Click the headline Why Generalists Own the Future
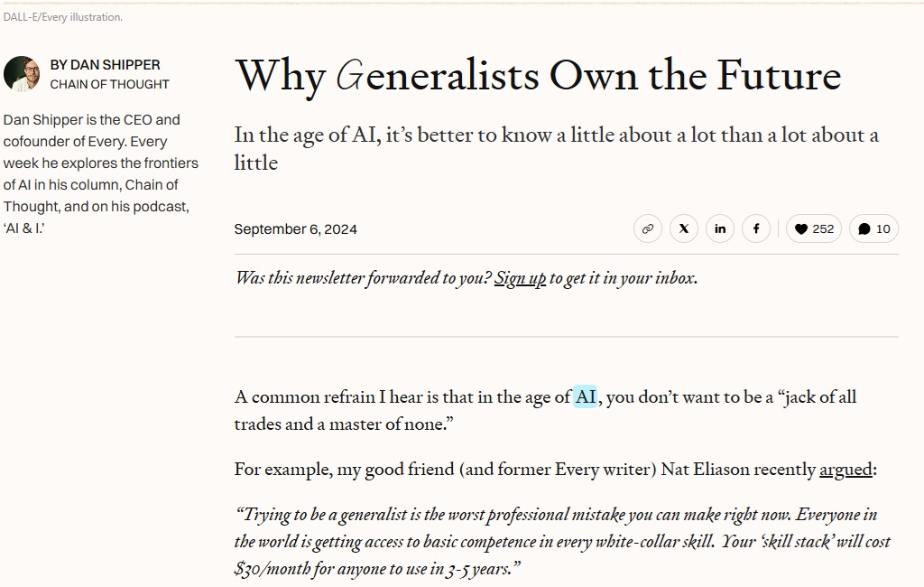Image resolution: width=924 pixels, height=587 pixels. 538,76
